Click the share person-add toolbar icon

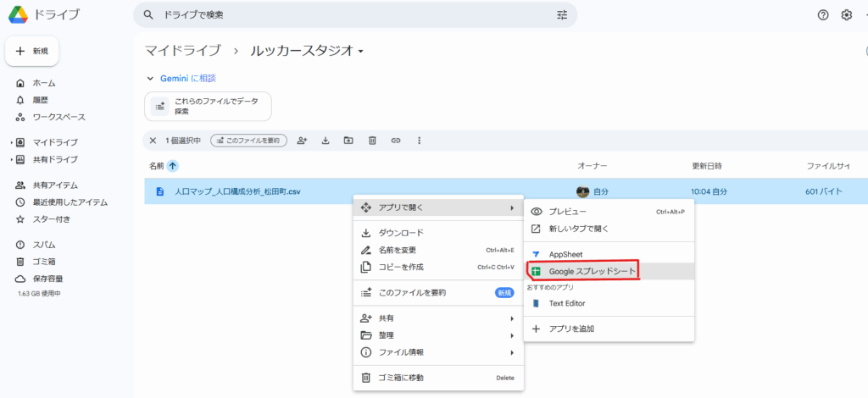[x=302, y=141]
